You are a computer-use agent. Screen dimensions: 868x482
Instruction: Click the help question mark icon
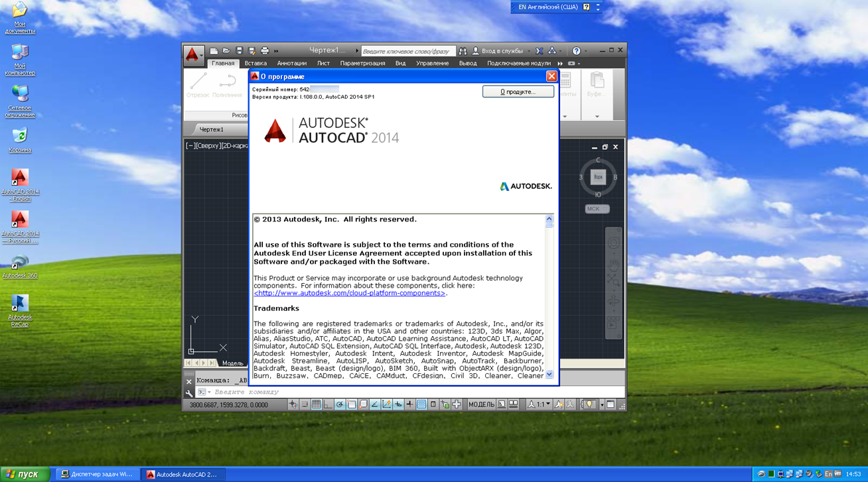[x=576, y=51]
